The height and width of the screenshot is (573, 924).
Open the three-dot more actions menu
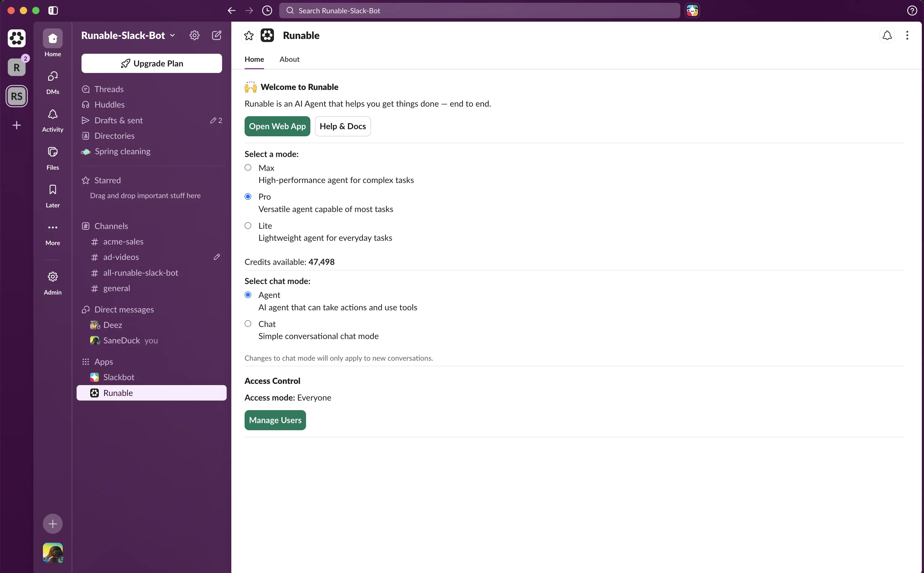(907, 35)
